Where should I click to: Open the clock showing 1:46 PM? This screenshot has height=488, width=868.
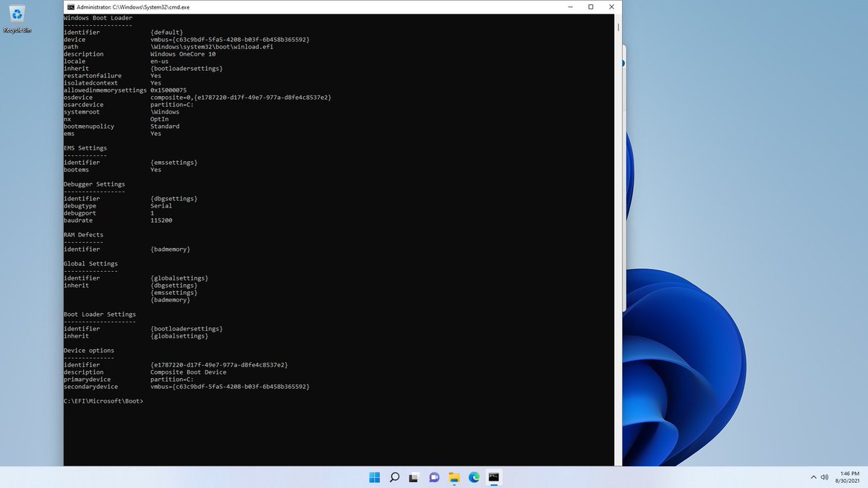pos(849,477)
